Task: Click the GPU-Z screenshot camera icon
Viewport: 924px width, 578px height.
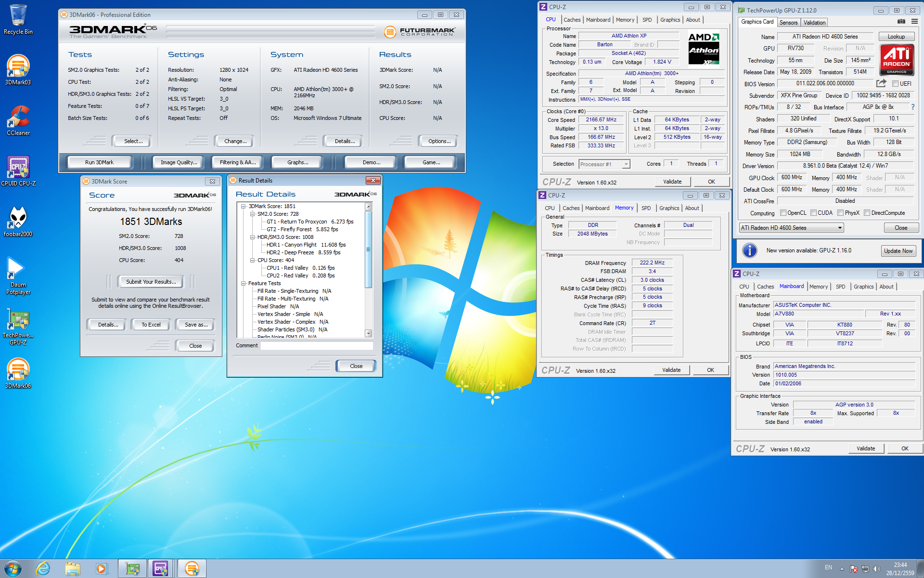Action: [x=901, y=22]
